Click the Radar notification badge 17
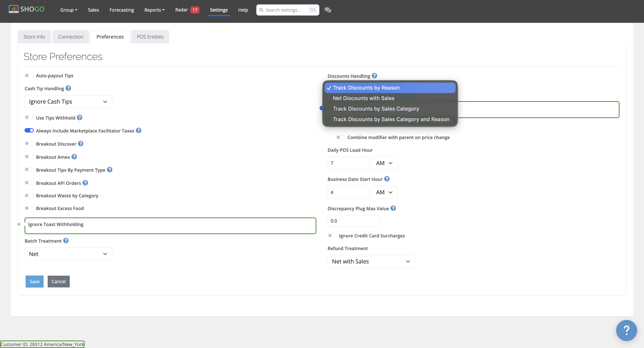 pos(195,10)
